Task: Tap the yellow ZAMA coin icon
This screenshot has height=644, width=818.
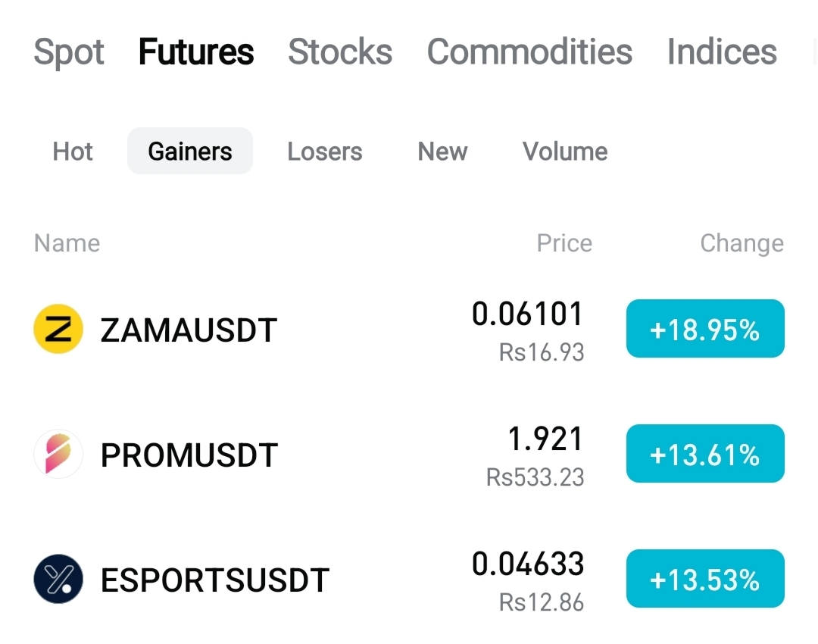Action: click(58, 329)
